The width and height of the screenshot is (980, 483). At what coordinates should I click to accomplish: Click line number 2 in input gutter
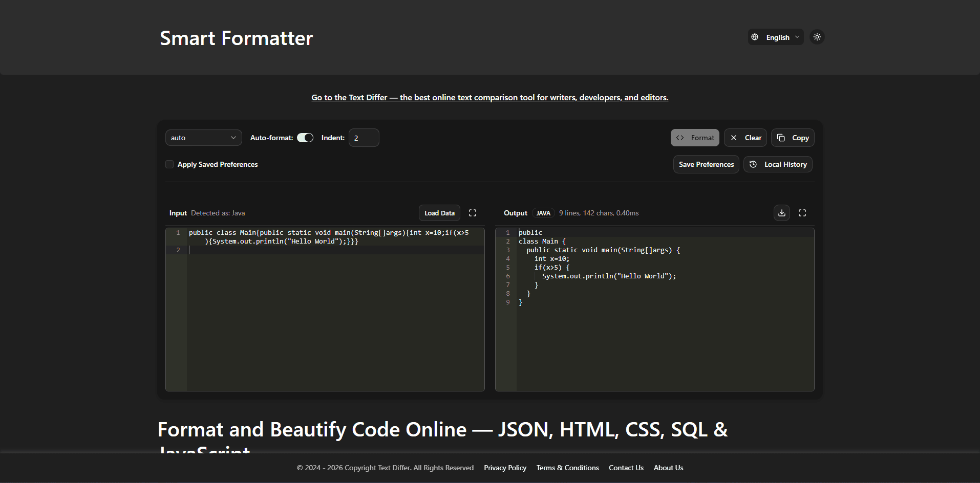point(178,250)
